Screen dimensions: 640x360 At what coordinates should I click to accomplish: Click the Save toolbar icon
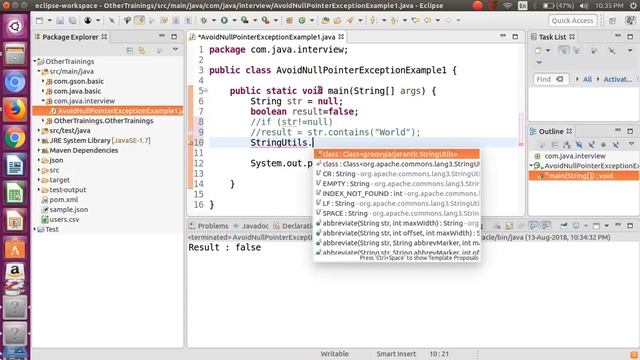click(60, 20)
